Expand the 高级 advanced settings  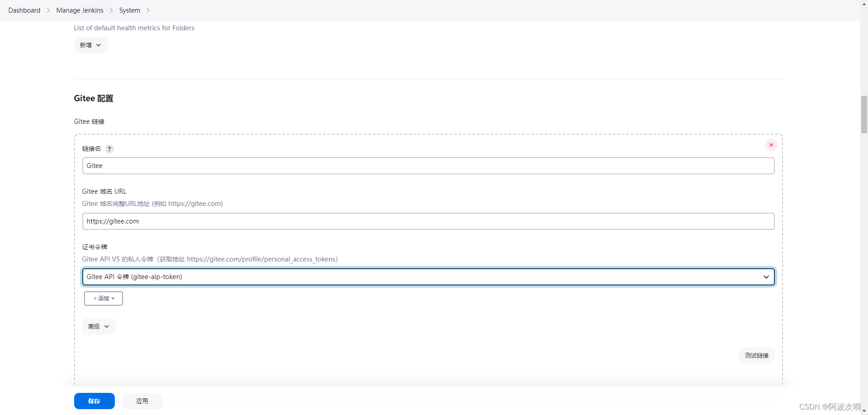tap(99, 326)
